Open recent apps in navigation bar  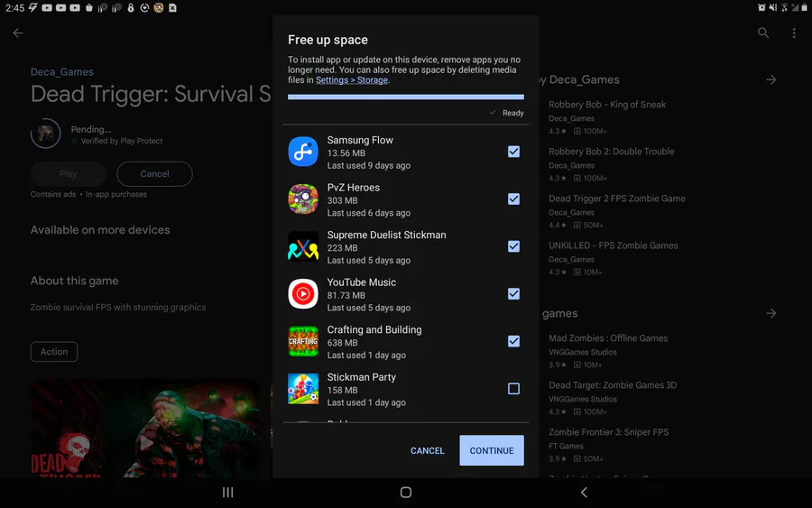228,493
